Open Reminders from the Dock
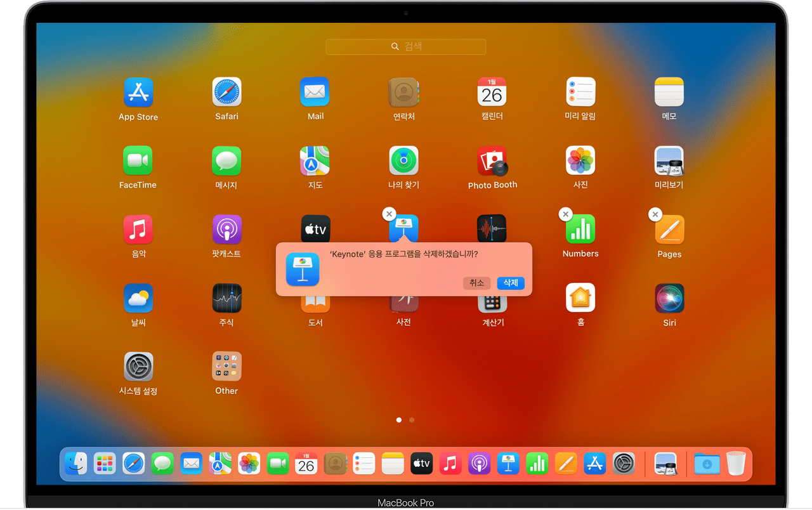This screenshot has width=812, height=510. click(x=364, y=463)
